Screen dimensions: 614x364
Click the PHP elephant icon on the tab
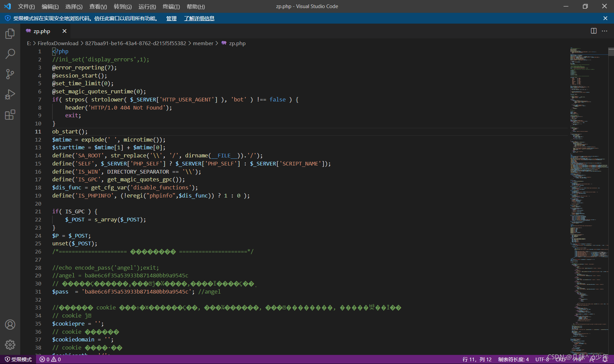coord(29,31)
